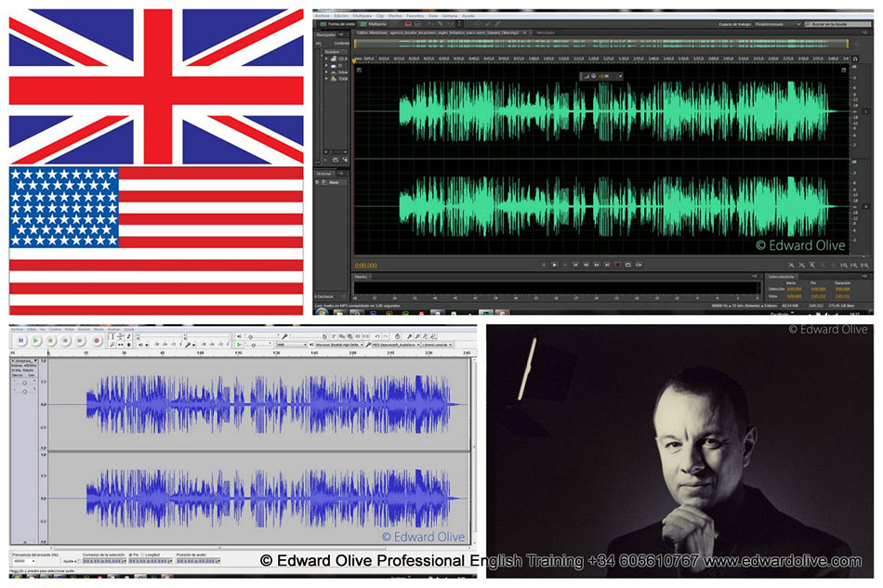This screenshot has height=588, width=883.
Task: Jump to previous marker in Audition transport
Action: pyautogui.click(x=575, y=265)
